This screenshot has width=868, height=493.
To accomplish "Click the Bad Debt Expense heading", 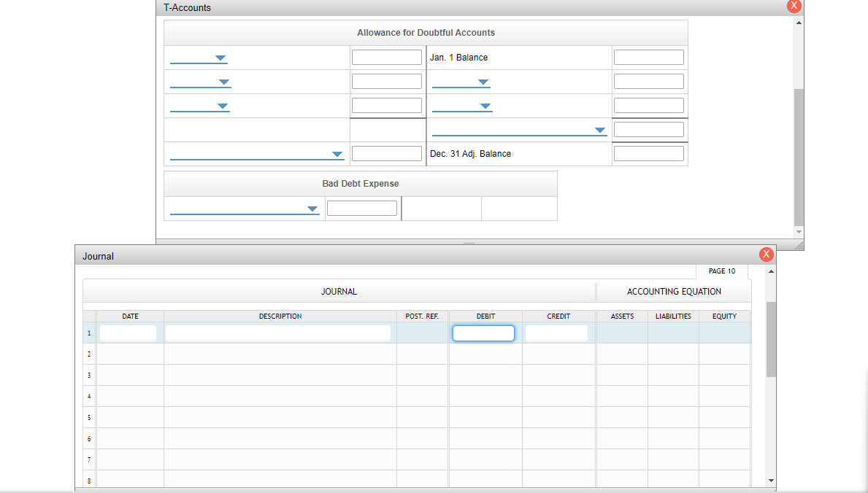I will tap(361, 184).
